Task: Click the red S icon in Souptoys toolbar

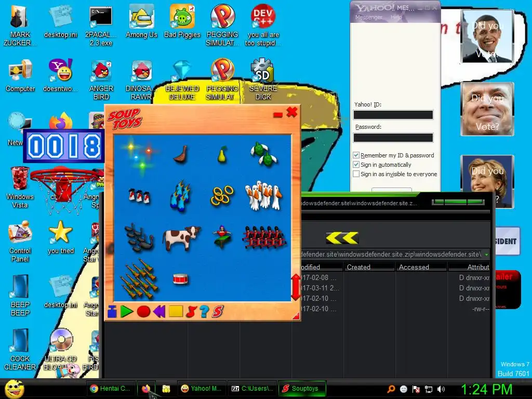Action: click(x=218, y=312)
